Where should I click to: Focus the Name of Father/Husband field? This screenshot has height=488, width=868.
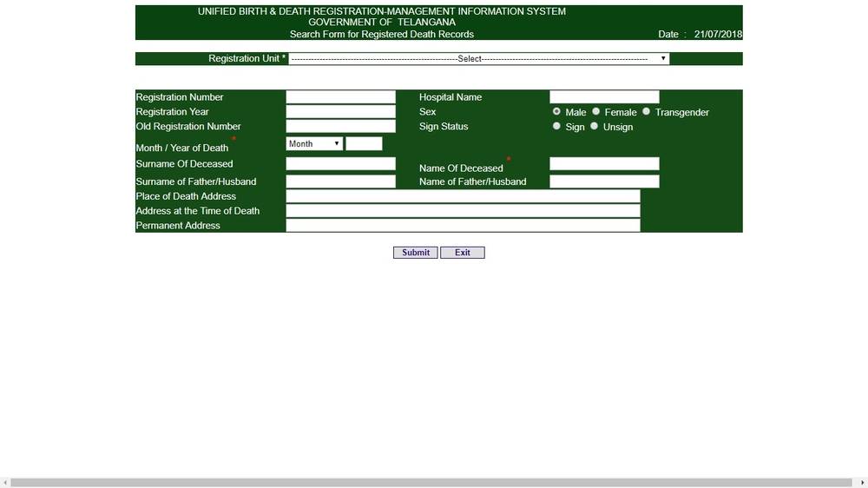click(x=604, y=181)
